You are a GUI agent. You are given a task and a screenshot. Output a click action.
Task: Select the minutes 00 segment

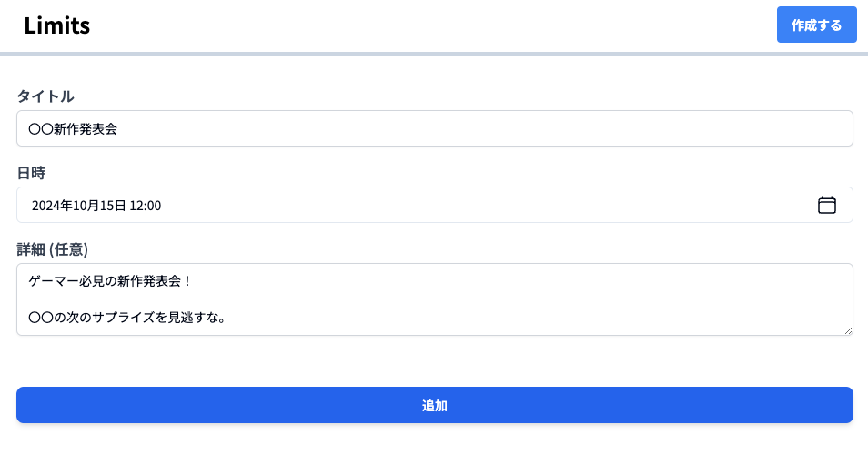pos(154,206)
